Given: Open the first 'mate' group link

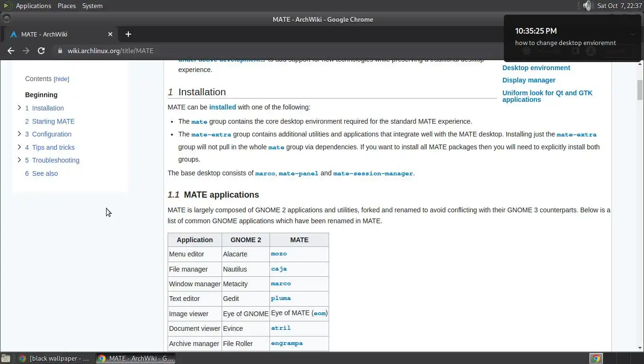Looking at the screenshot, I should 199,122.
